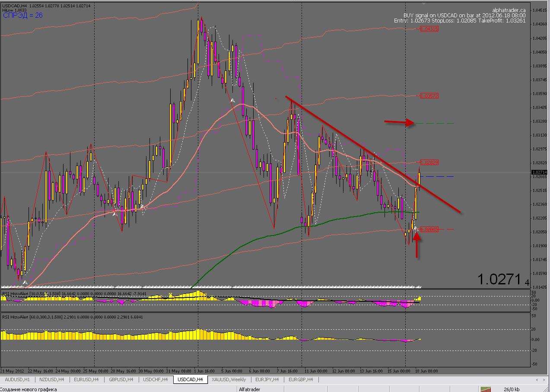
Task: Click the 1.01435 value on the price scale
Action: pos(539,287)
